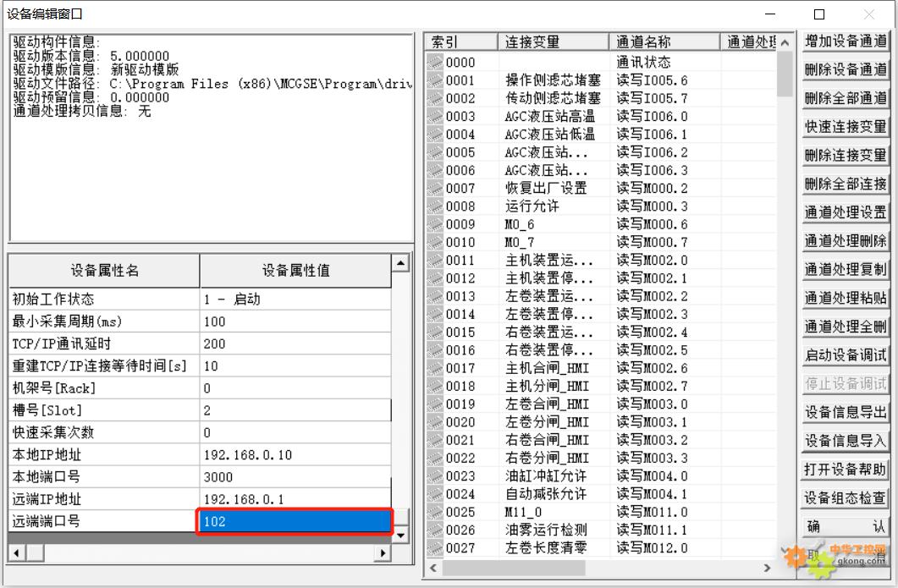Click the 通道名称 column header
The image size is (898, 588).
coord(664,42)
